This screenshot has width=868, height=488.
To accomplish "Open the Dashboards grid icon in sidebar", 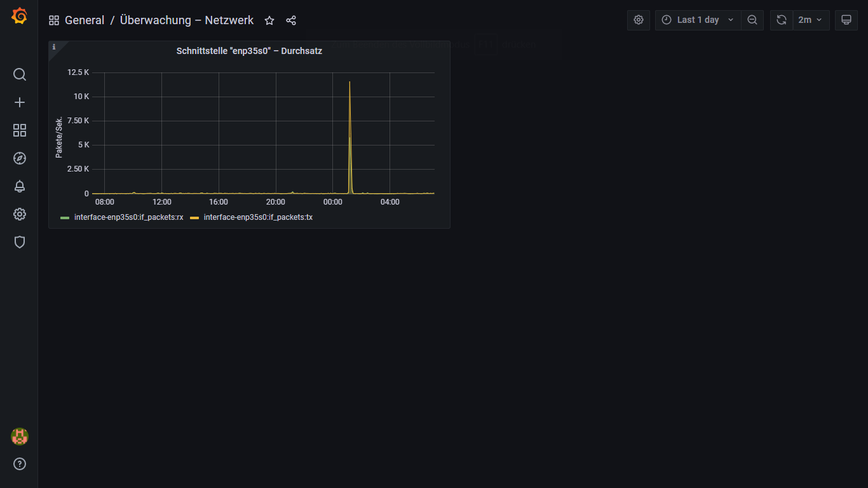I will pyautogui.click(x=20, y=130).
